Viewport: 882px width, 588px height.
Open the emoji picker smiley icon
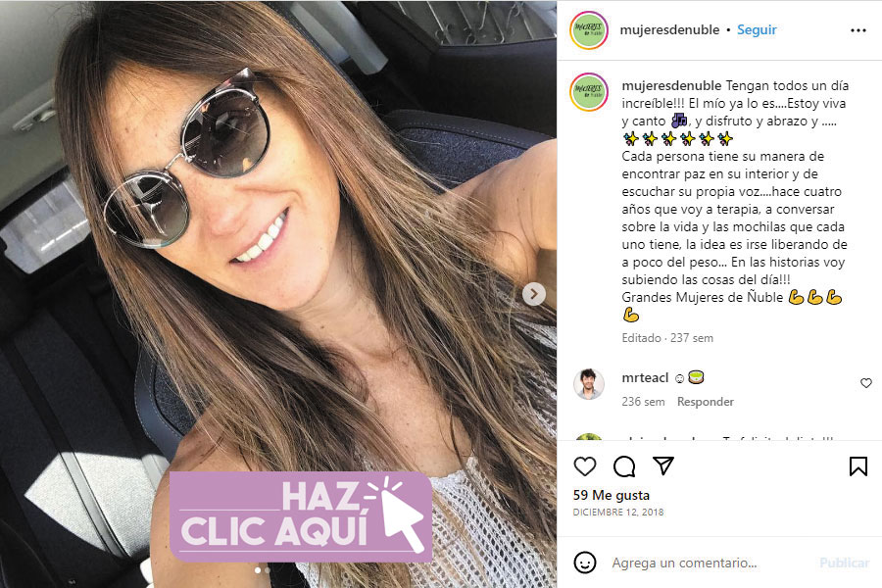click(x=584, y=563)
